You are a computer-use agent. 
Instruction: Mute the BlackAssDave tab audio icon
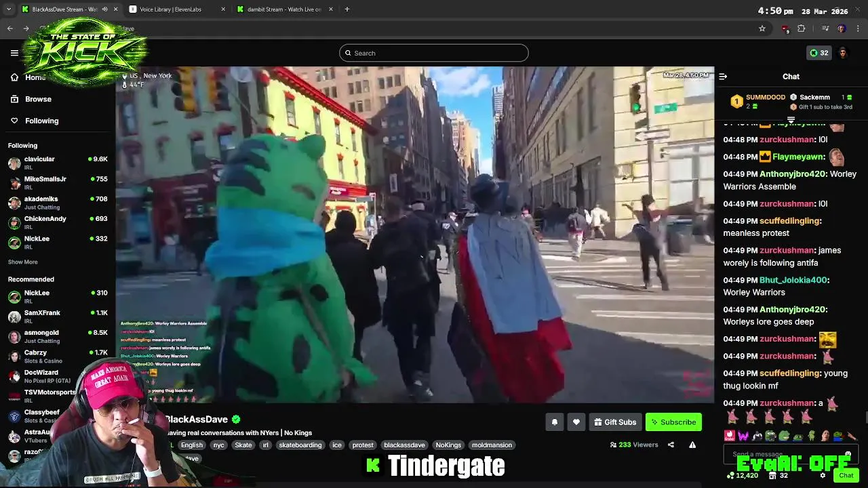[104, 9]
